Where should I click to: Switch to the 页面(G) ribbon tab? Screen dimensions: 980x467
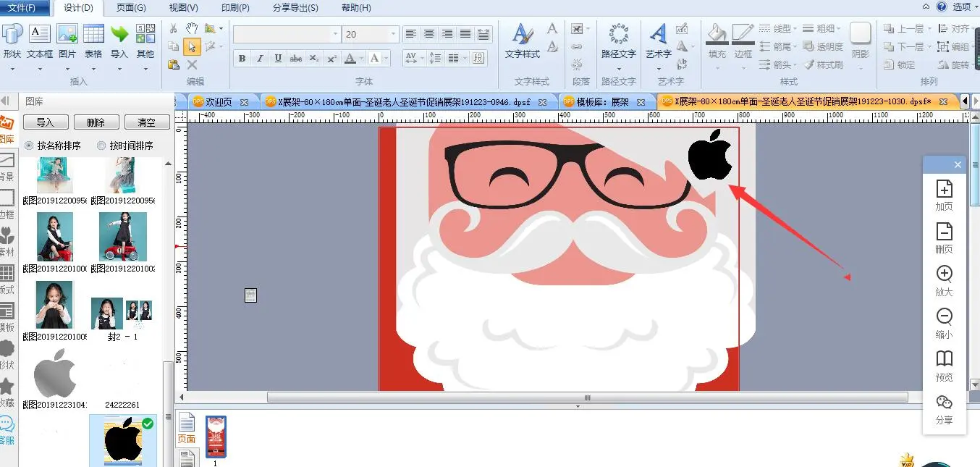coord(130,8)
